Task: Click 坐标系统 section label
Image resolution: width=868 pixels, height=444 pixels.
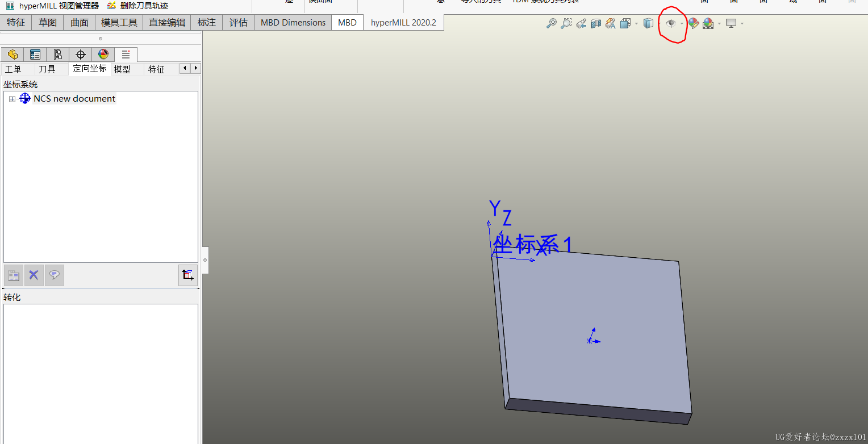Action: tap(20, 85)
